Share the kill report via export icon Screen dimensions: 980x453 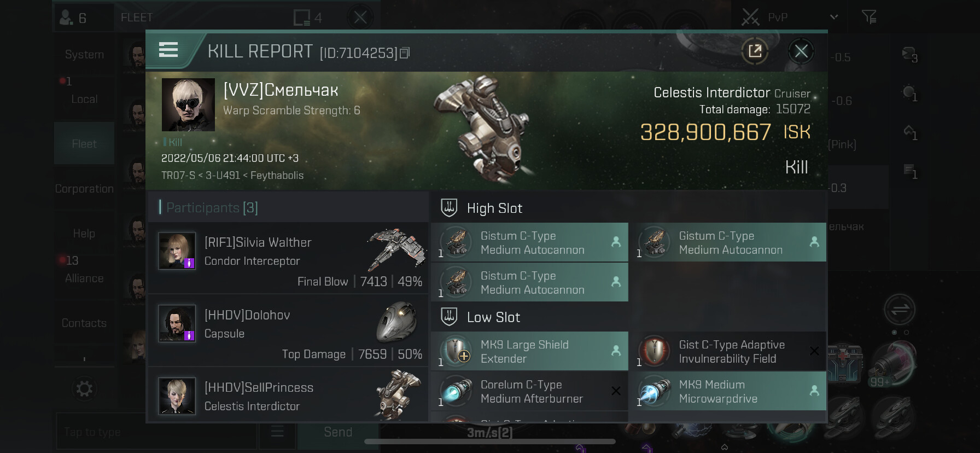755,51
